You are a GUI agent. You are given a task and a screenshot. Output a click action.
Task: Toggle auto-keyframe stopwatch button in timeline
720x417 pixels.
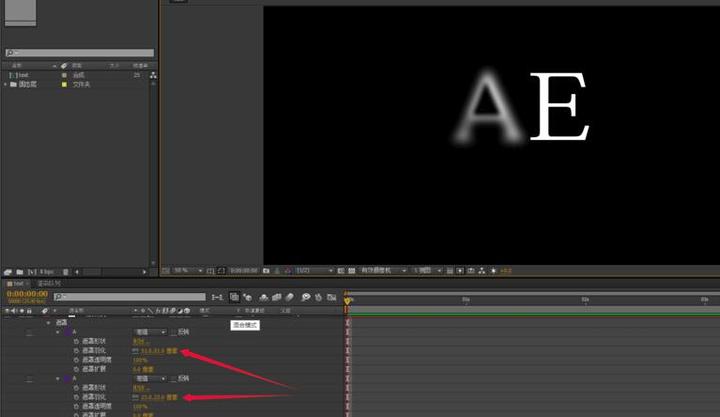click(x=318, y=298)
